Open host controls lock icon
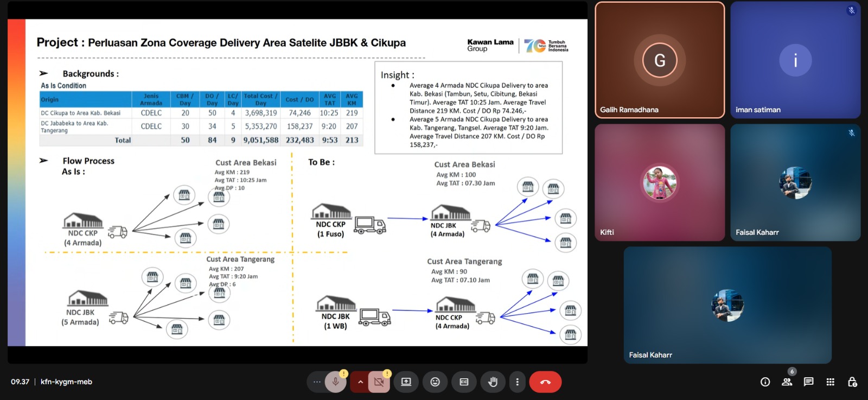 point(852,382)
